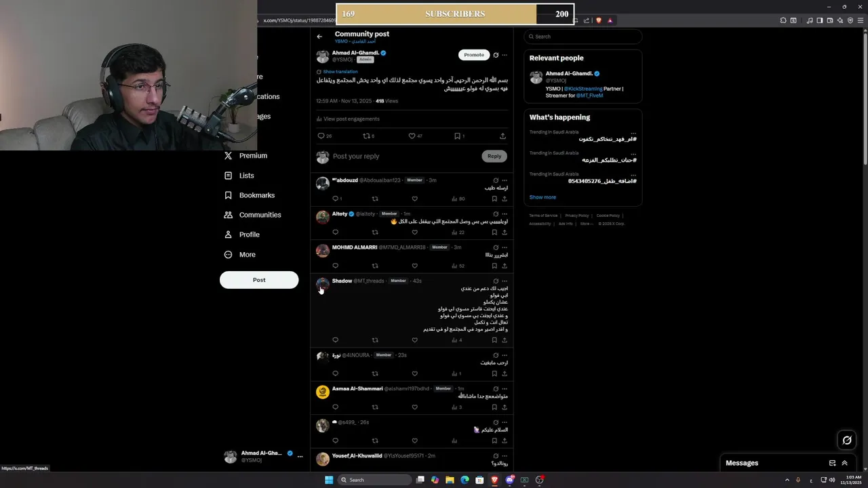
Task: Like MOHMD ALMARRI's reply
Action: [x=414, y=266]
